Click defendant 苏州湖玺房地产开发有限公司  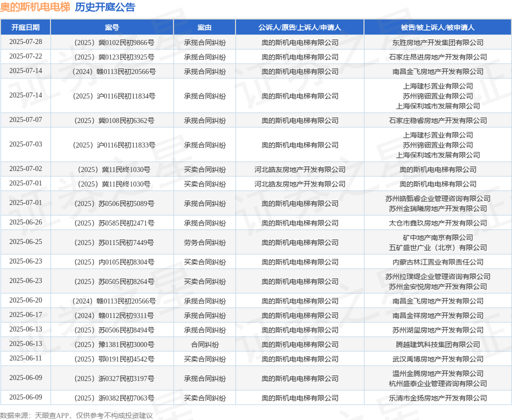tap(437, 330)
